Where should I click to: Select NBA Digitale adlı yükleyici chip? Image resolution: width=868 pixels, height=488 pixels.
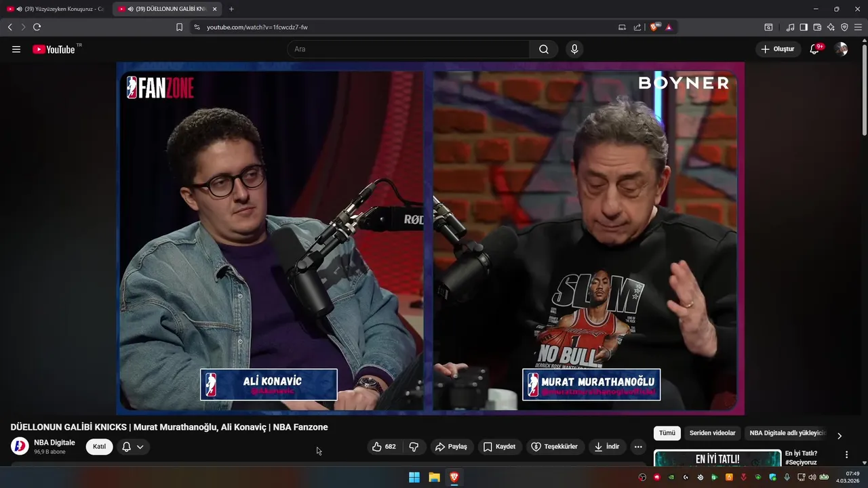[x=787, y=433]
